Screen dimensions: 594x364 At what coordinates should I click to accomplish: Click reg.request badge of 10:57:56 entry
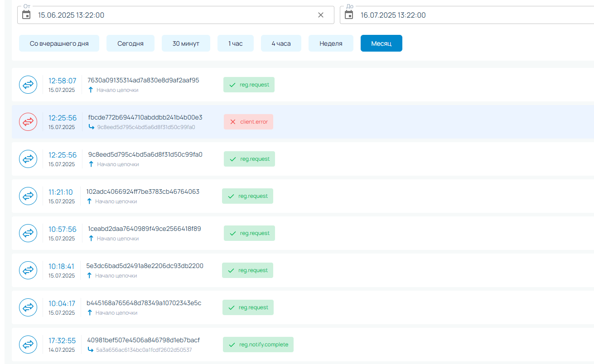click(x=249, y=233)
